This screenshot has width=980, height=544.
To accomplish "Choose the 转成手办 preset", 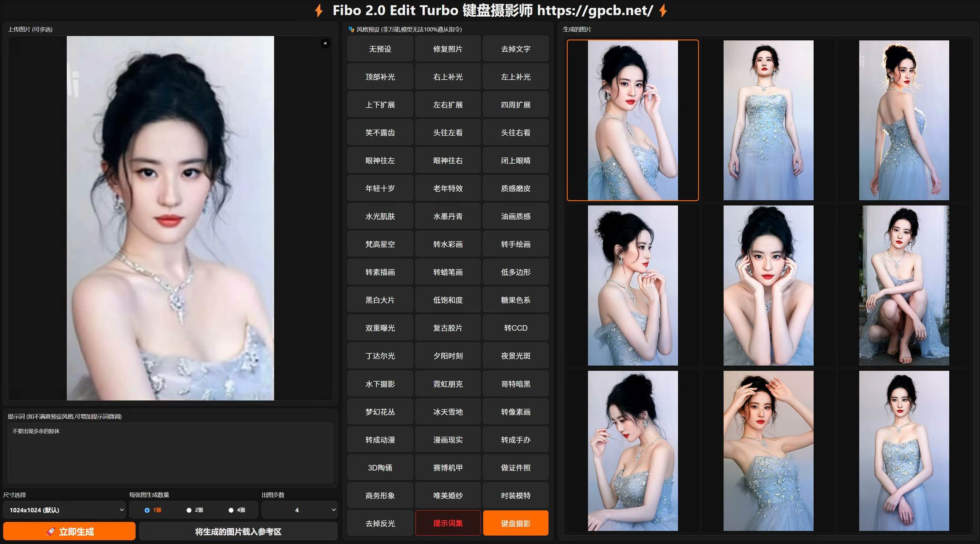I will pos(516,440).
